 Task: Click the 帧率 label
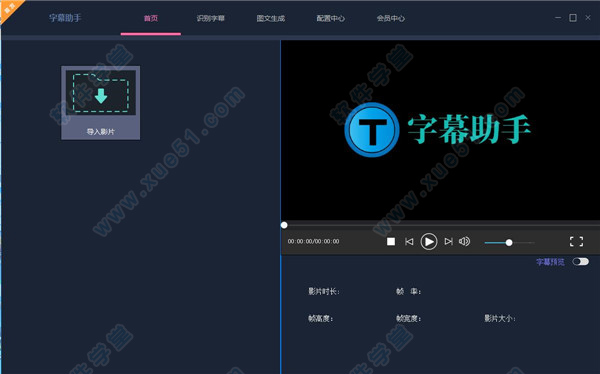(408, 292)
